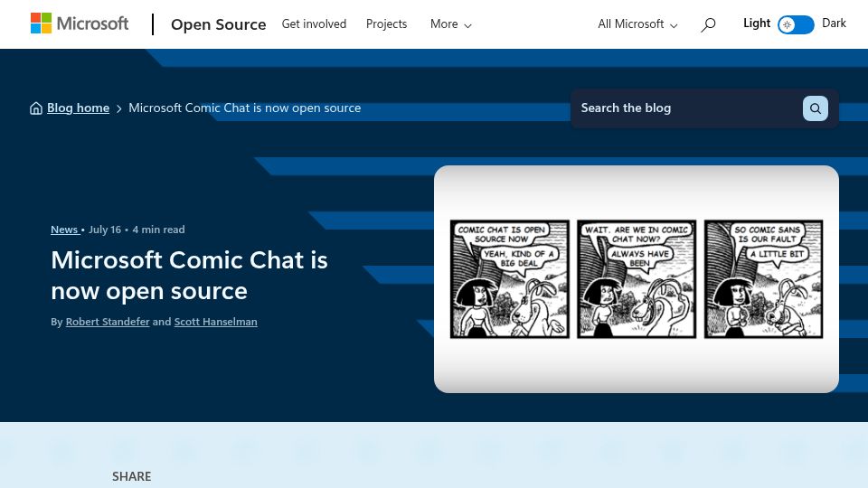Open the Projects menu item

(386, 24)
